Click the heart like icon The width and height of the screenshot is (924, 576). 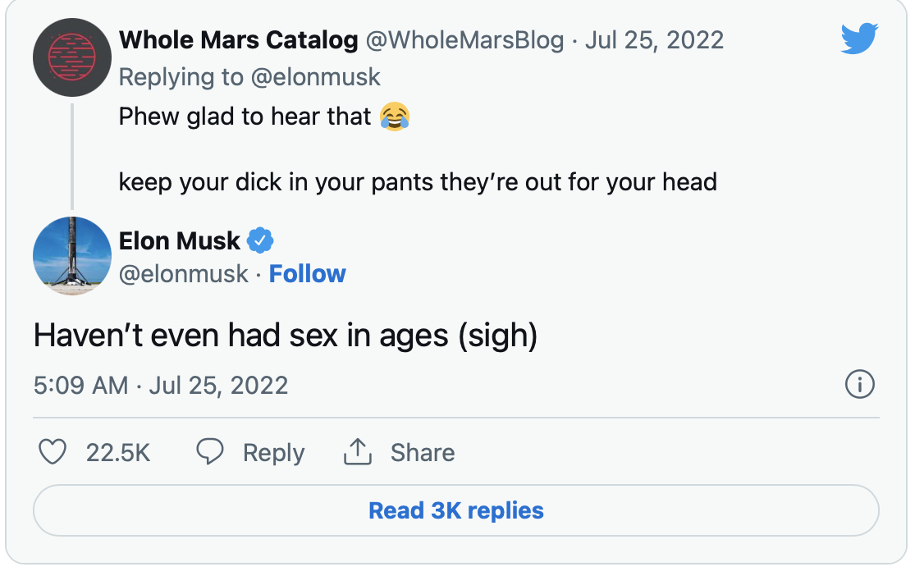pos(53,452)
